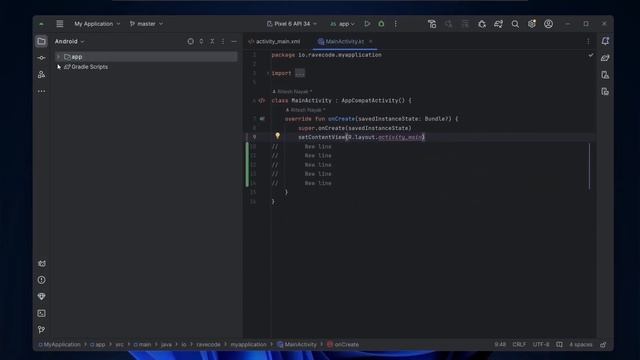Open the Device Explorer side icon
This screenshot has height=360, width=640.
pos(605,75)
